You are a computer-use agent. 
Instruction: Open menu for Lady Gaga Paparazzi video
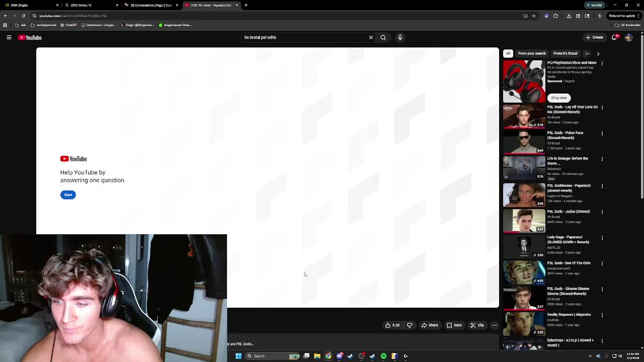[602, 238]
